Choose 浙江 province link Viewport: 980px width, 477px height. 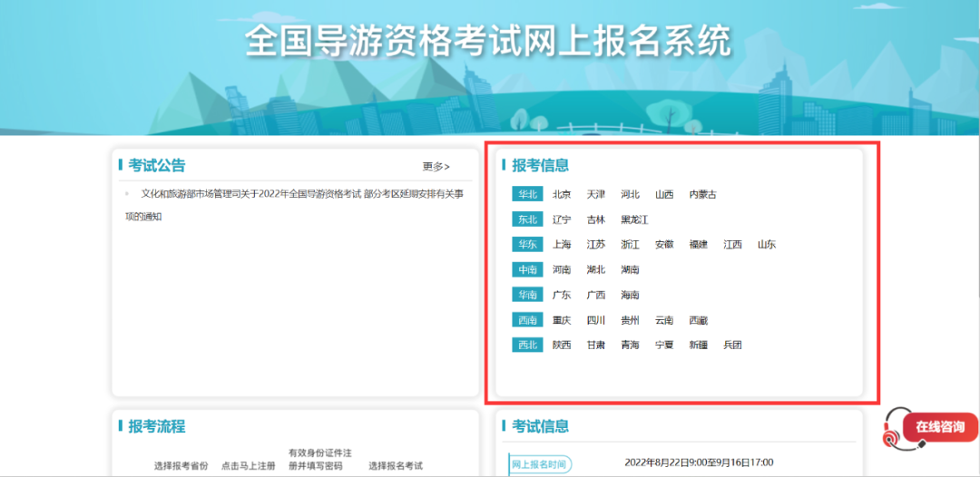(630, 244)
